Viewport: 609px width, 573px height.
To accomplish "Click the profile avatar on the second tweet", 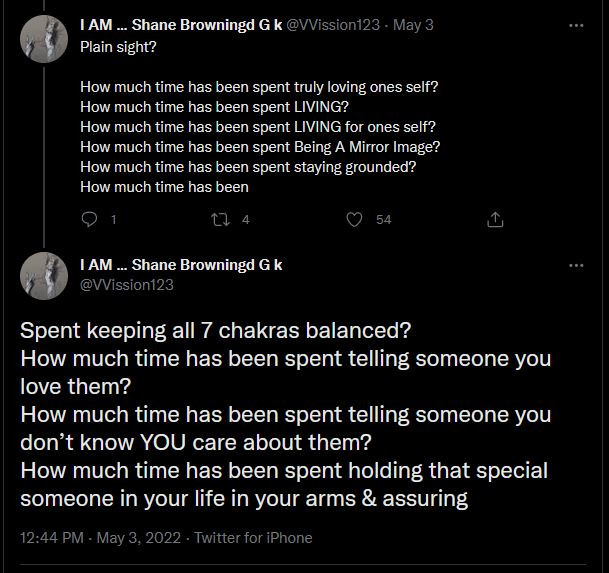I will point(44,274).
